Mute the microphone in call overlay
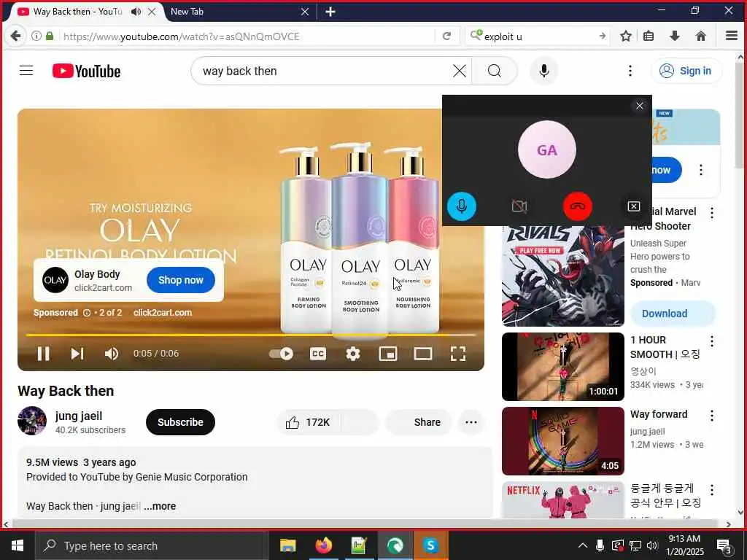This screenshot has height=560, width=747. pos(461,206)
